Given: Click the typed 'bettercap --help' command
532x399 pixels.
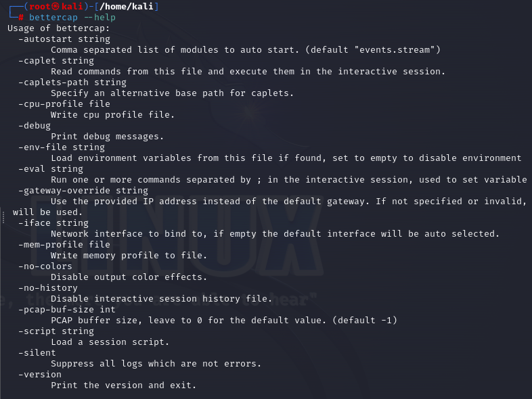Looking at the screenshot, I should (x=72, y=17).
